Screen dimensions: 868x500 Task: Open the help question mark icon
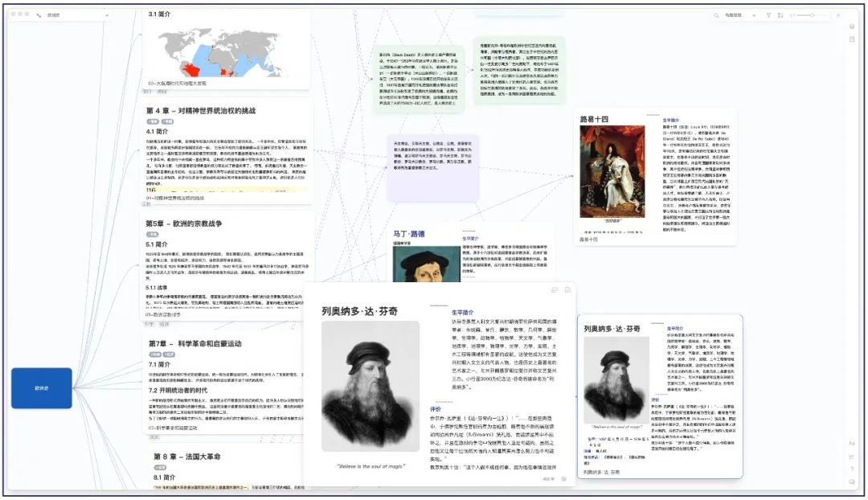[852, 469]
